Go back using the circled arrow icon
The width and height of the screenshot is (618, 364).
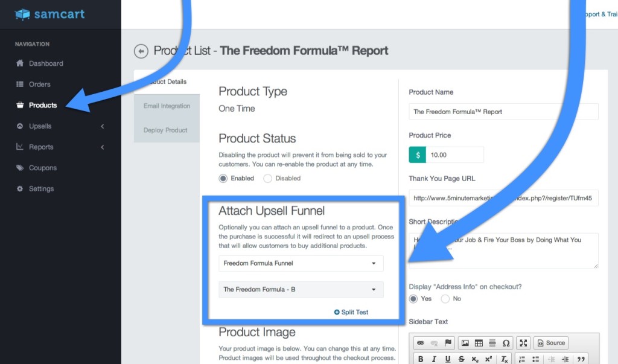[141, 51]
